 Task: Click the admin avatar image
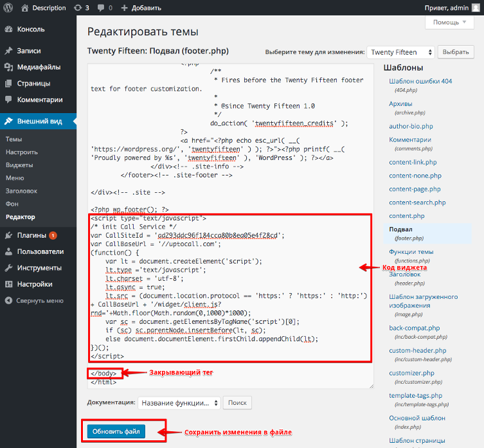476,8
